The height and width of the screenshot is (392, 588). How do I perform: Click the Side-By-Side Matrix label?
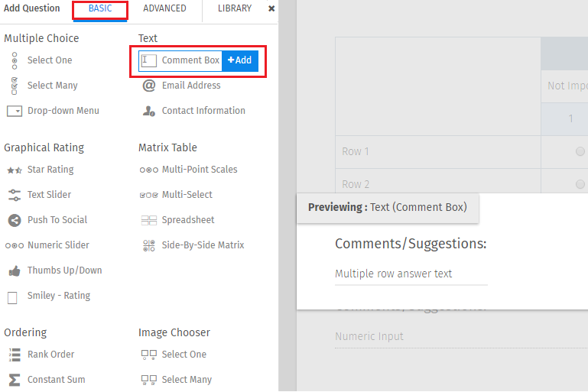coord(203,245)
